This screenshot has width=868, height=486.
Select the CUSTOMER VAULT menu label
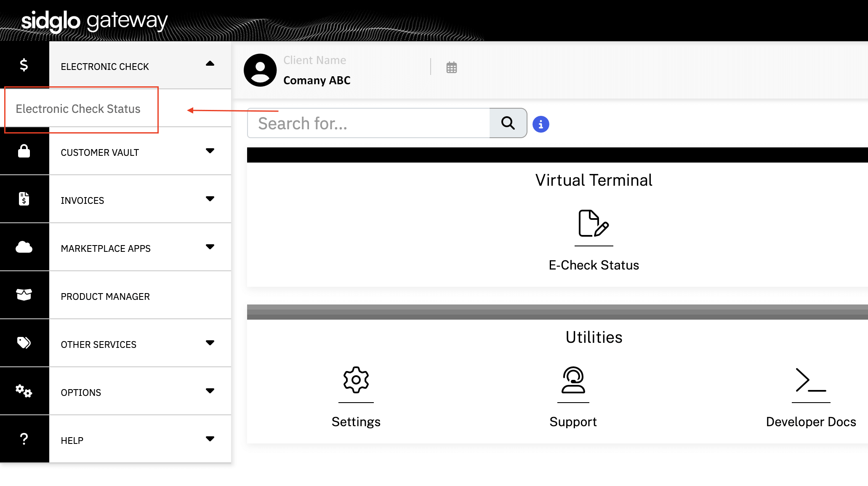click(100, 152)
